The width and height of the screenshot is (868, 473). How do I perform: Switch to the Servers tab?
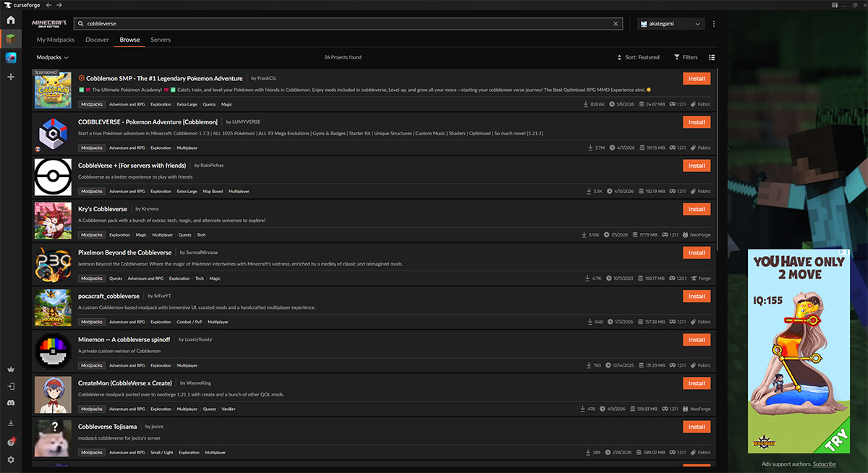[x=161, y=40]
